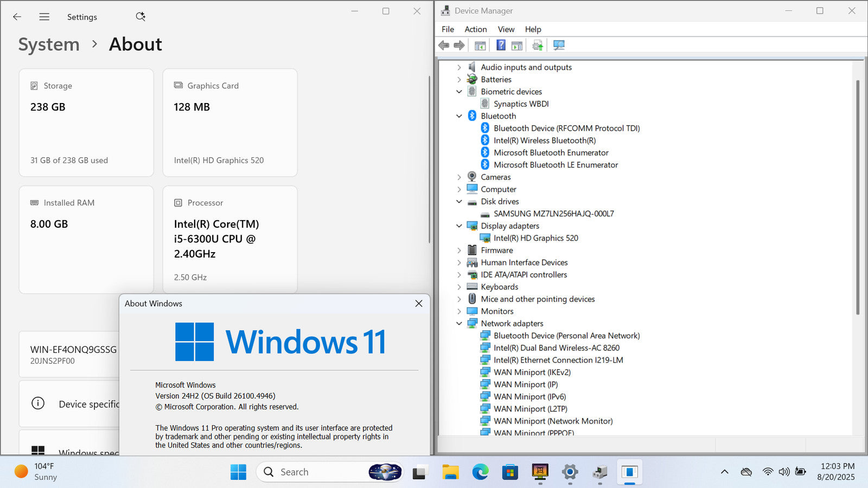Viewport: 868px width, 488px height.
Task: Click the search icon in Settings header
Action: pyautogui.click(x=141, y=17)
